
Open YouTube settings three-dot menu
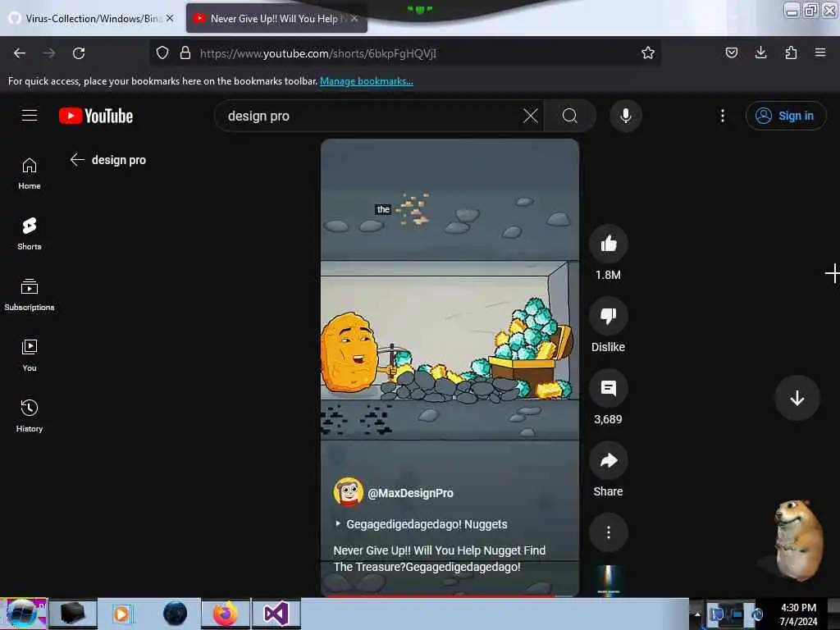[722, 116]
